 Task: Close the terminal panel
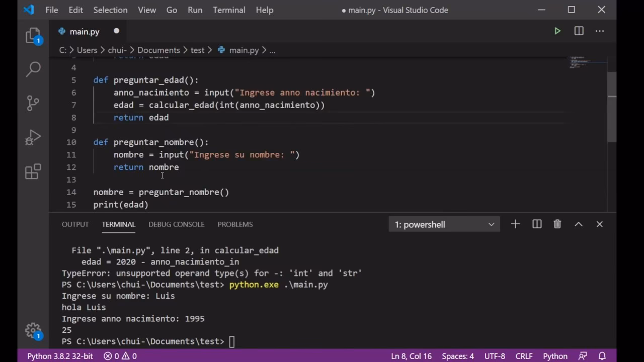point(600,224)
